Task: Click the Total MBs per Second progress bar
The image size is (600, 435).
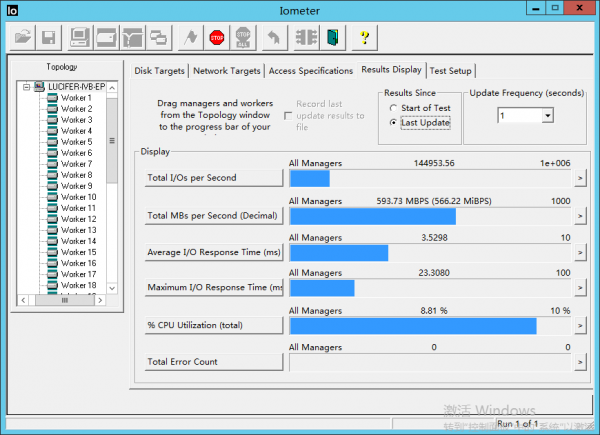Action: 430,217
